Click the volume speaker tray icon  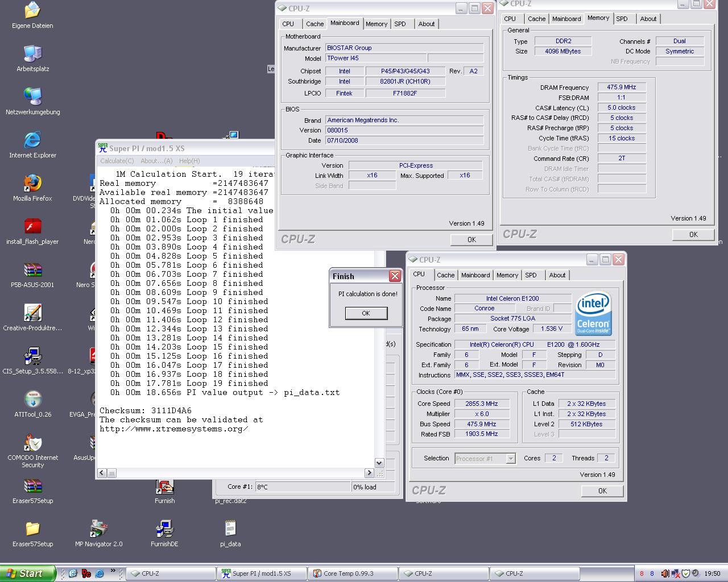tap(665, 574)
